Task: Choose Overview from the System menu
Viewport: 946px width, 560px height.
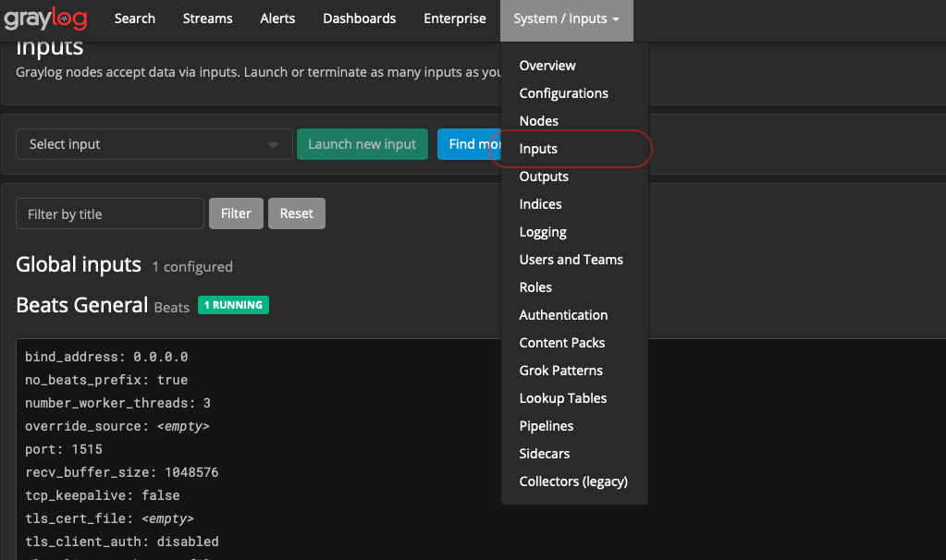Action: 547,65
